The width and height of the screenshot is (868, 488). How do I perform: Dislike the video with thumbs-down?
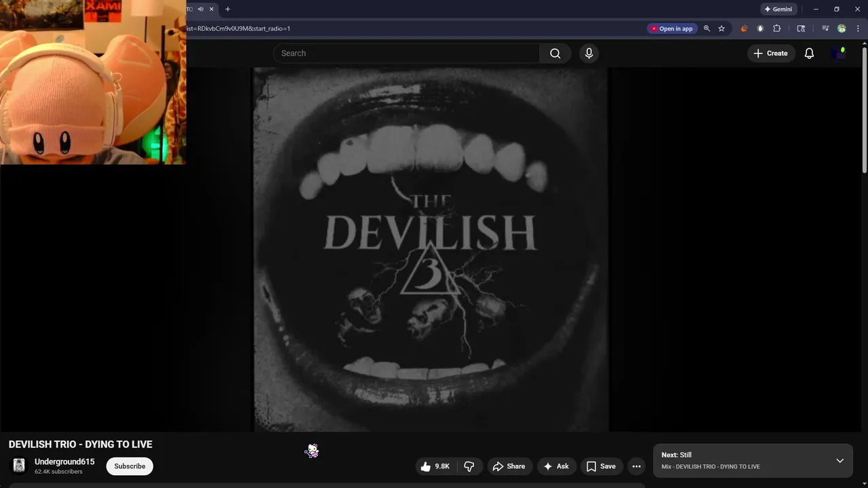(469, 466)
